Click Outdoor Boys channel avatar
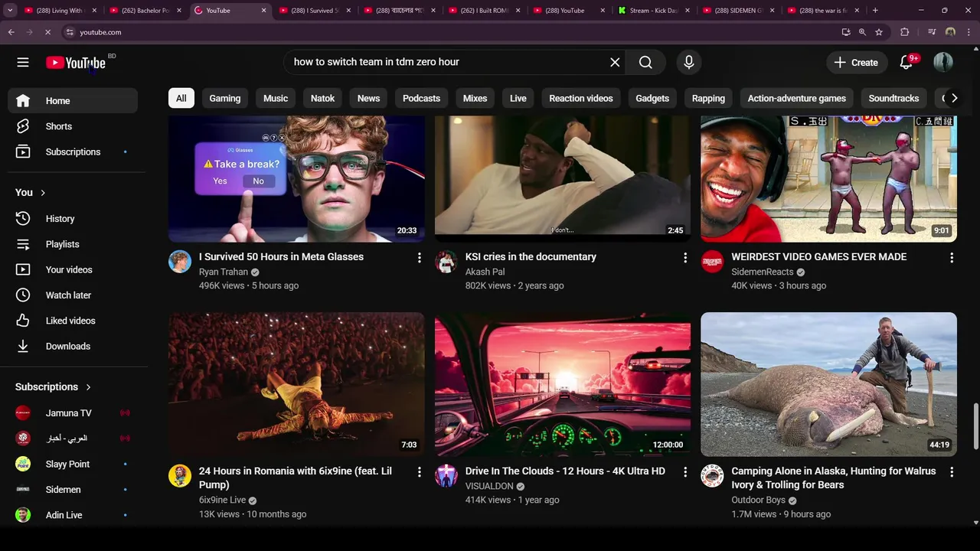Image resolution: width=980 pixels, height=551 pixels. tap(712, 476)
